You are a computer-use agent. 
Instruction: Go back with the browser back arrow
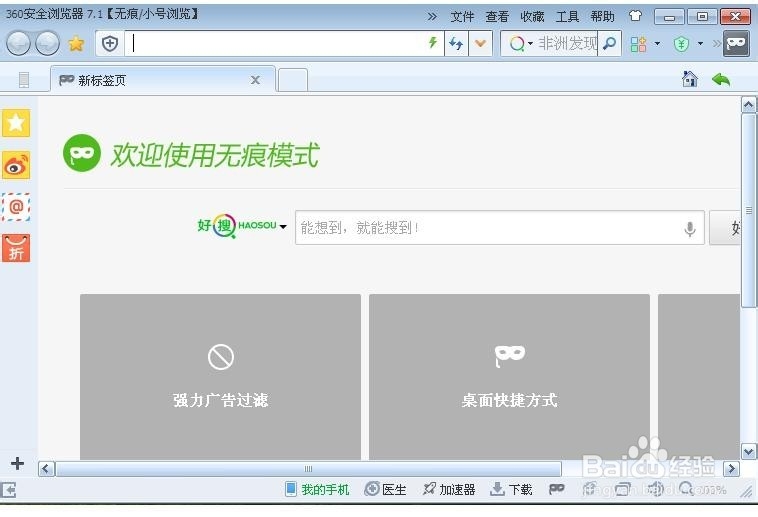(x=18, y=44)
